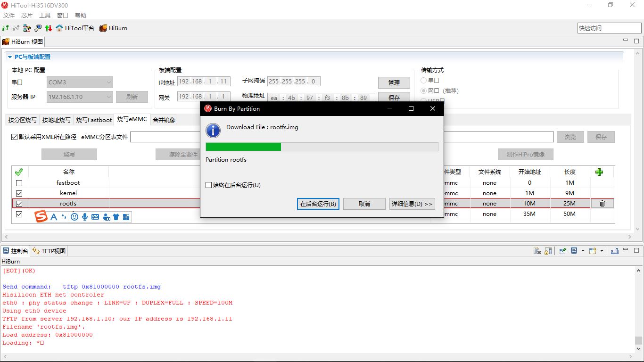Select the 控制台 tab
The width and height of the screenshot is (644, 362).
point(16,251)
